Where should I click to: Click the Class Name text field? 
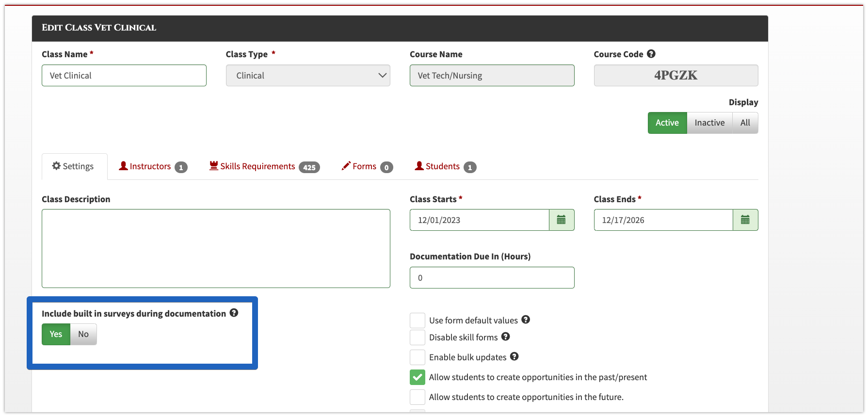(x=124, y=76)
